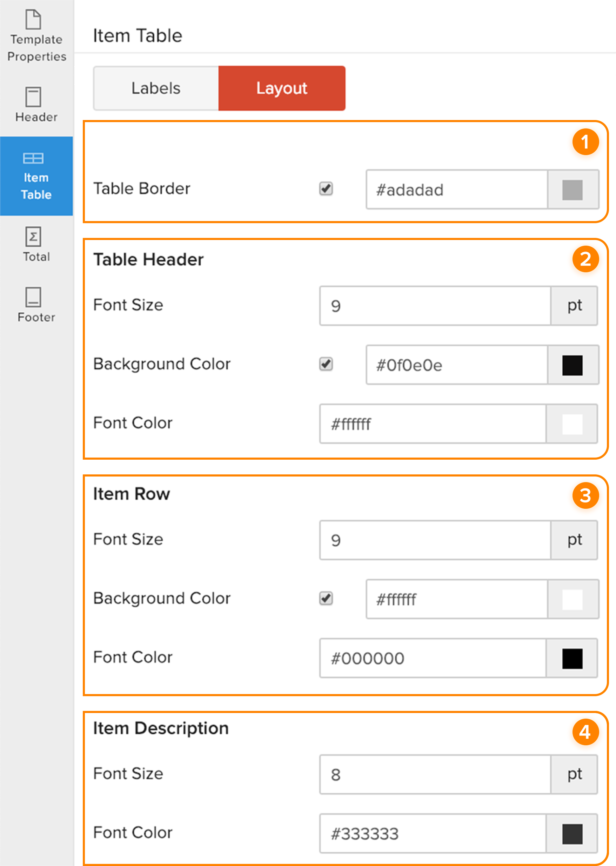The height and width of the screenshot is (866, 616).
Task: Open Table Header background color swatch
Action: tap(572, 365)
